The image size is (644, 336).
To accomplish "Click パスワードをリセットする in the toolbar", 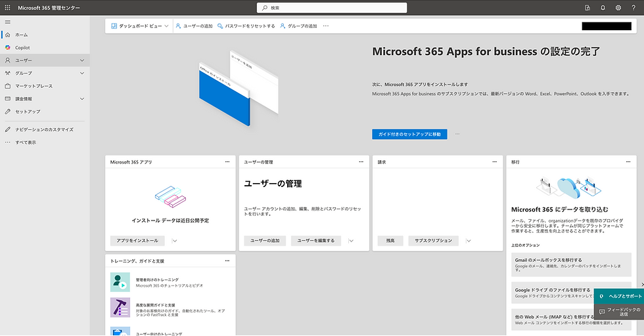I will click(x=246, y=26).
